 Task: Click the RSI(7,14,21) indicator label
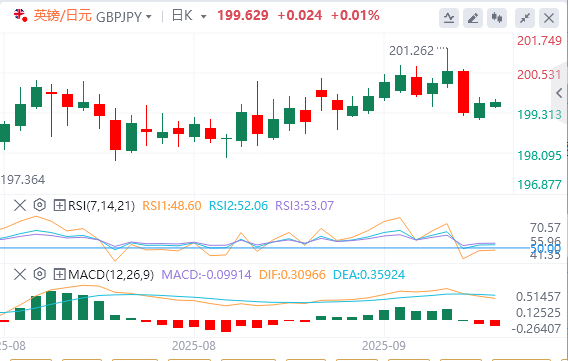click(x=101, y=206)
